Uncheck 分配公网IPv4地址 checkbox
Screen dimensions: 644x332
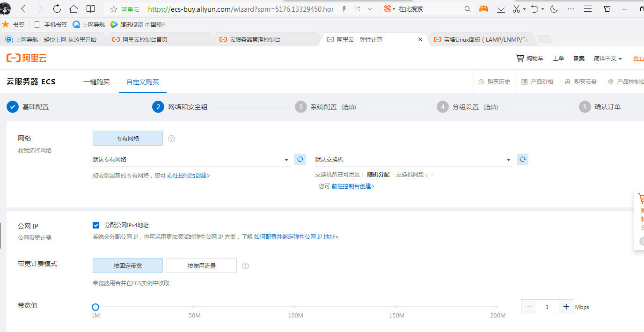[x=96, y=225]
